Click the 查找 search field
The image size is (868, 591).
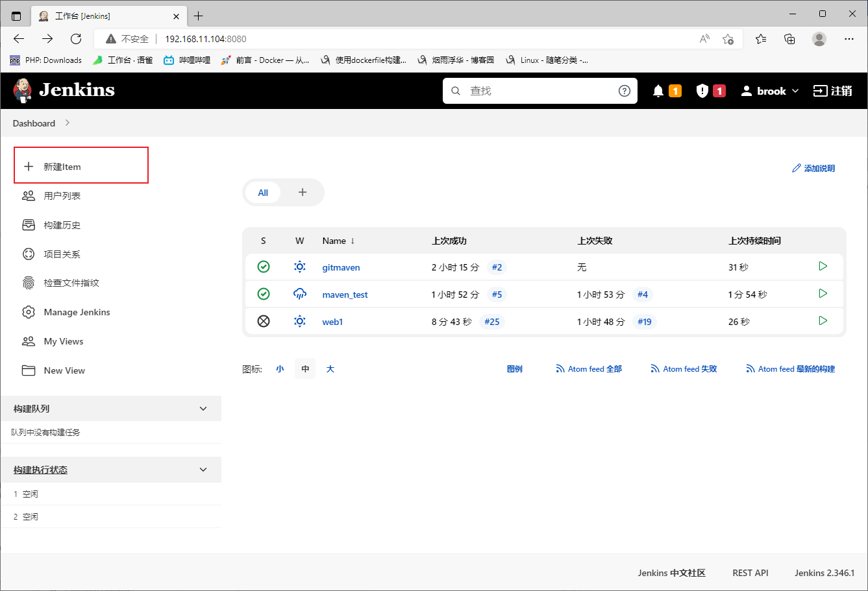click(540, 91)
